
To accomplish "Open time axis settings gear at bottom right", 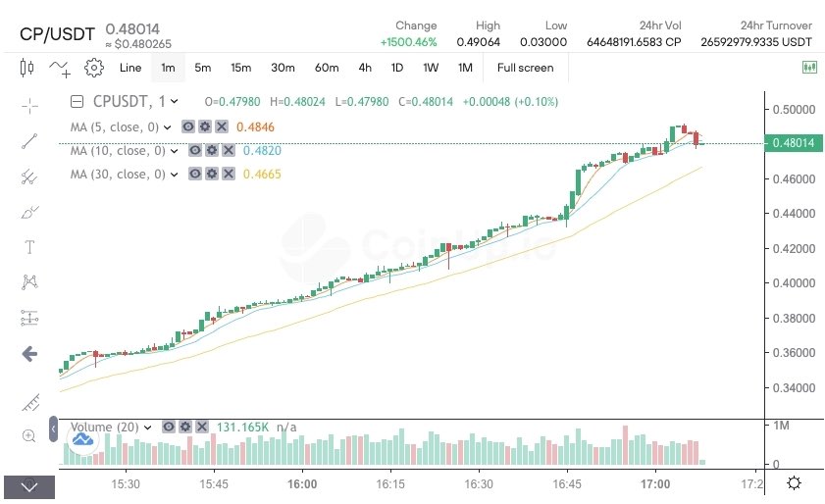I will click(x=794, y=483).
